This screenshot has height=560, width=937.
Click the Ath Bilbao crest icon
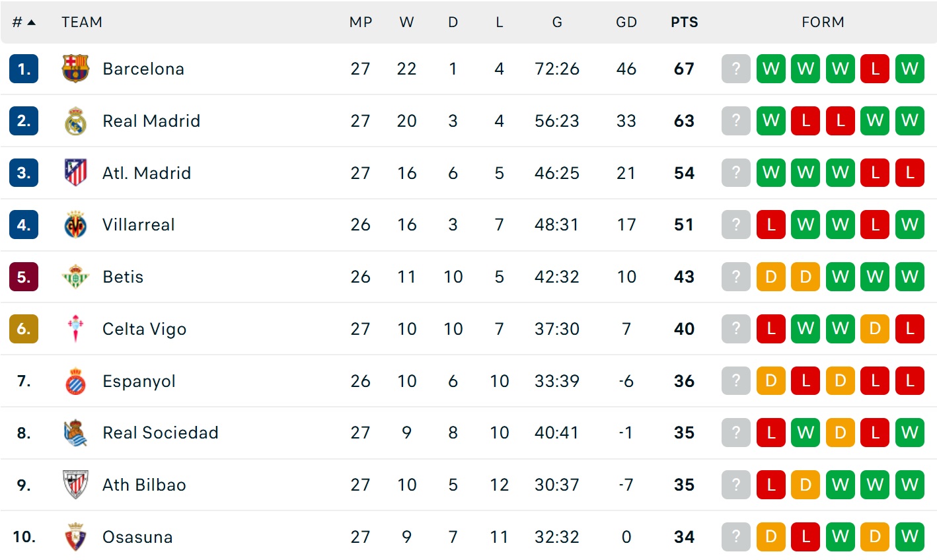(75, 485)
